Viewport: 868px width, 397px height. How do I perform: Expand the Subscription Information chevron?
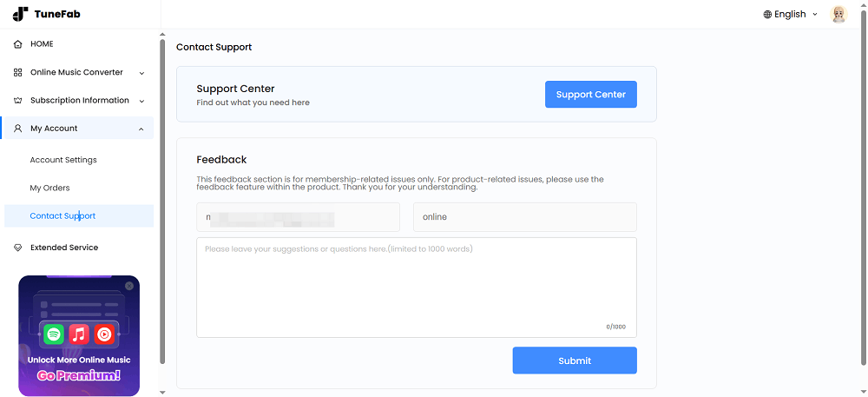[x=141, y=102]
